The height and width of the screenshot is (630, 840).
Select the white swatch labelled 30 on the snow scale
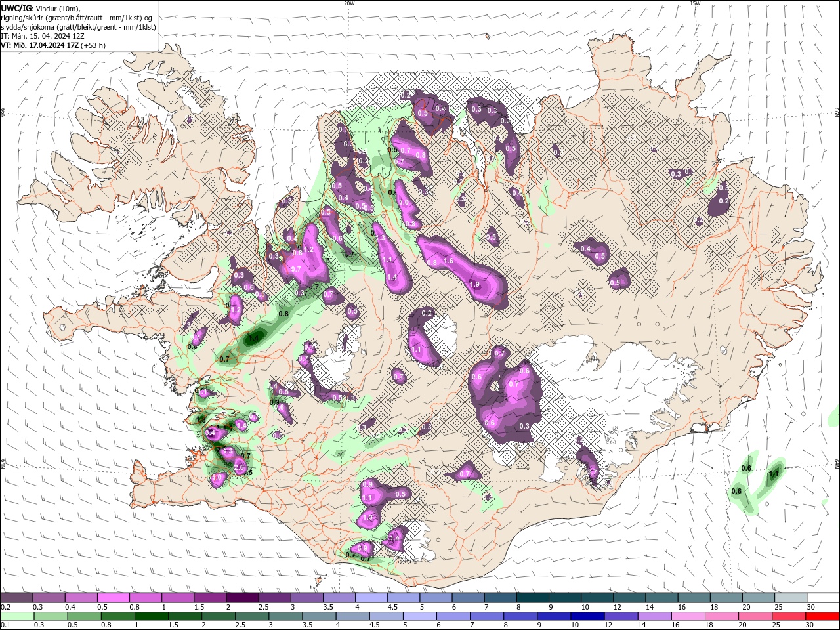click(823, 598)
